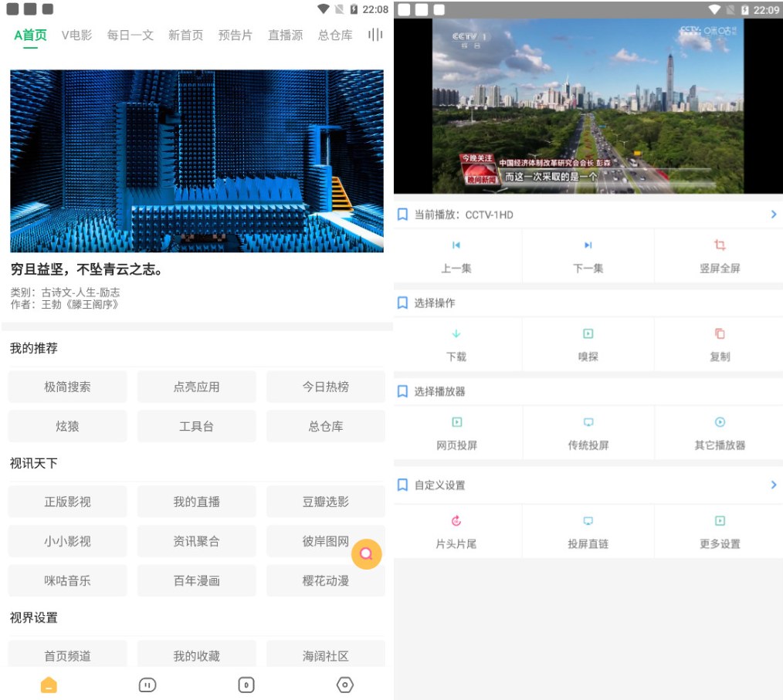The image size is (783, 700).
Task: Click the 今日热榜 button
Action: [x=325, y=387]
